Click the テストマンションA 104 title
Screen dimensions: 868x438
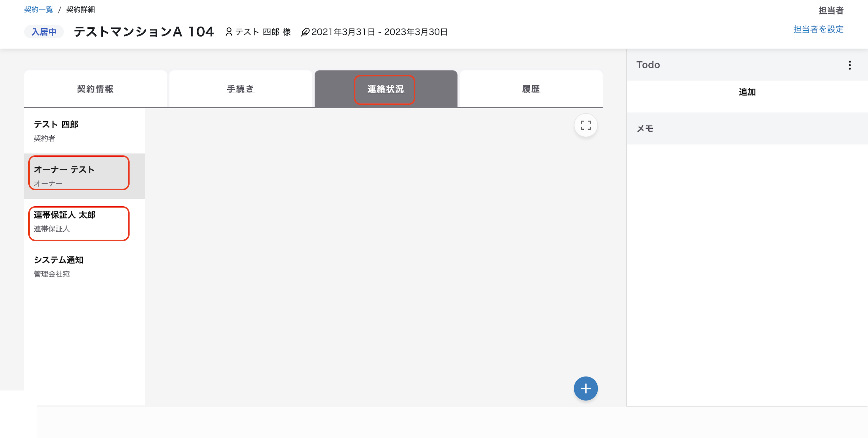[144, 32]
